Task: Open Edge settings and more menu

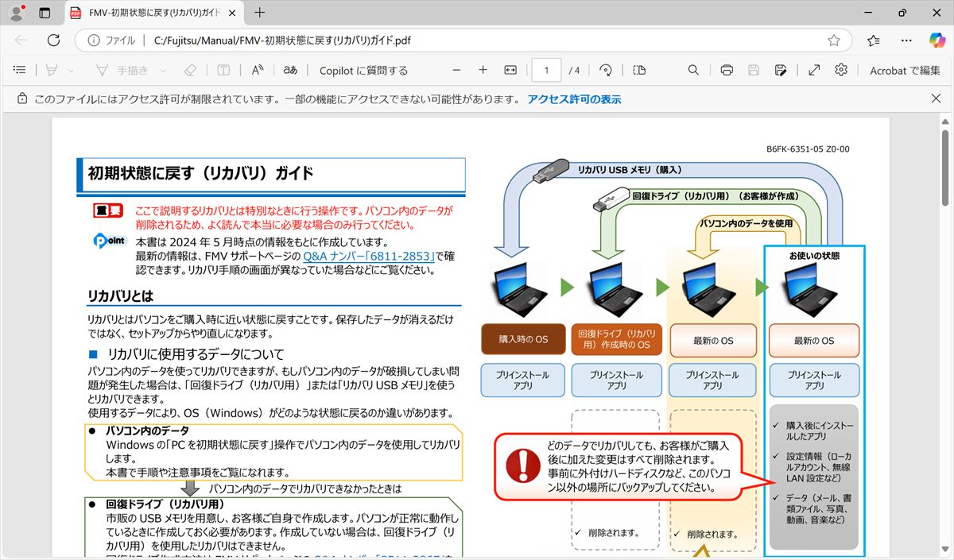Action: click(x=906, y=41)
